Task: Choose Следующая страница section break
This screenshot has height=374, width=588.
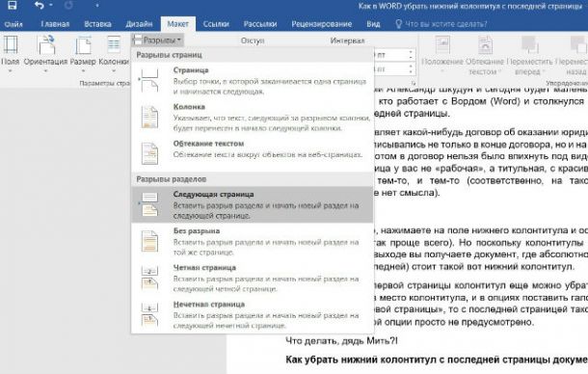Action: tap(253, 204)
